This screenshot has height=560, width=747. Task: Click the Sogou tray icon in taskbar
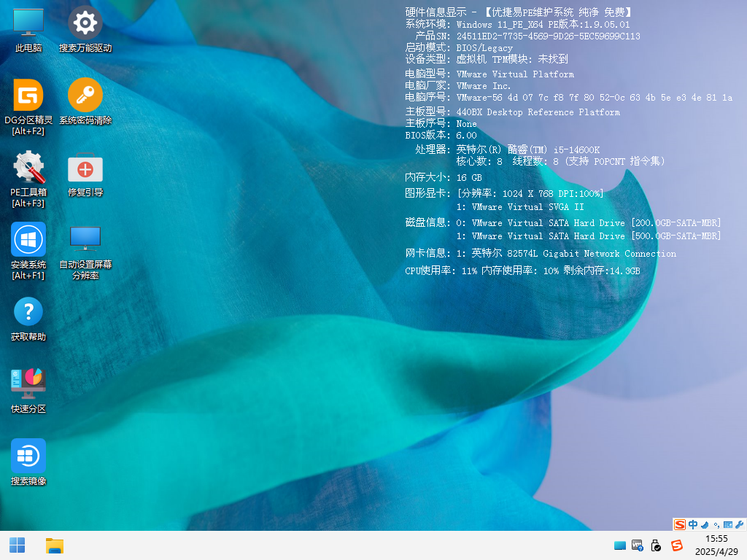pyautogui.click(x=676, y=545)
